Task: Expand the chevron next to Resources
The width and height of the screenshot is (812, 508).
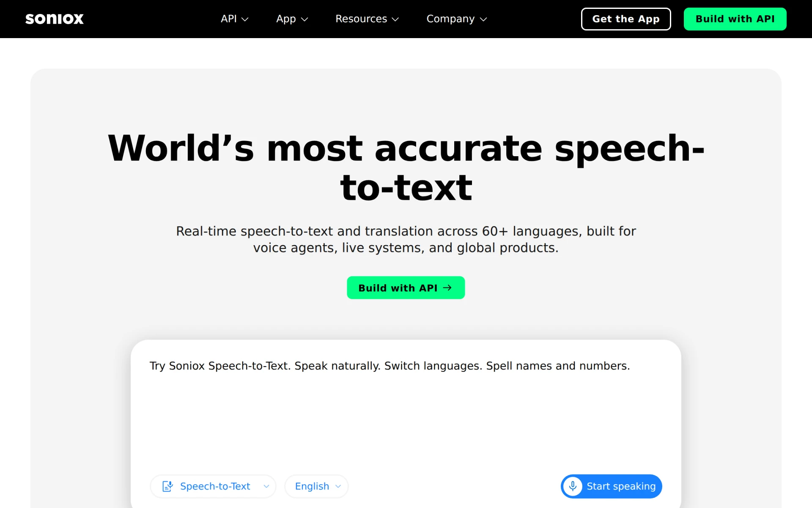Action: (395, 19)
